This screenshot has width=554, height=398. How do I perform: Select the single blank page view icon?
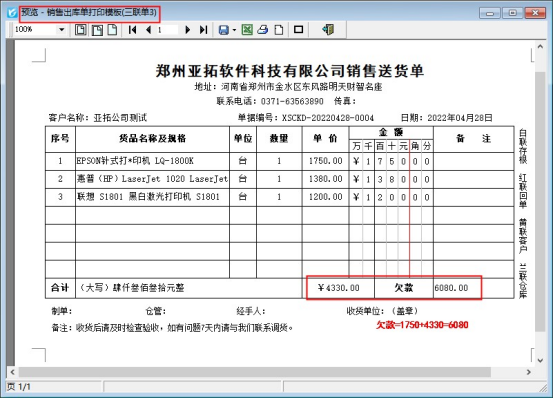tap(112, 30)
